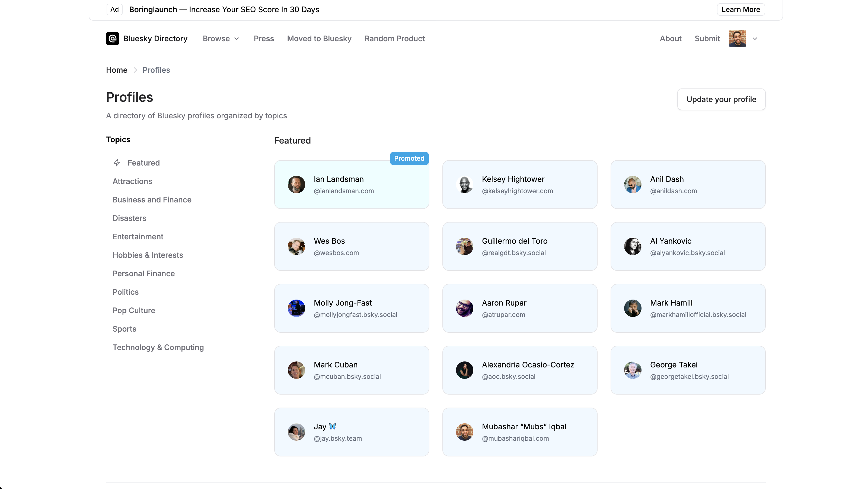Click the Bluesky Directory site title
The image size is (868, 489).
click(155, 39)
